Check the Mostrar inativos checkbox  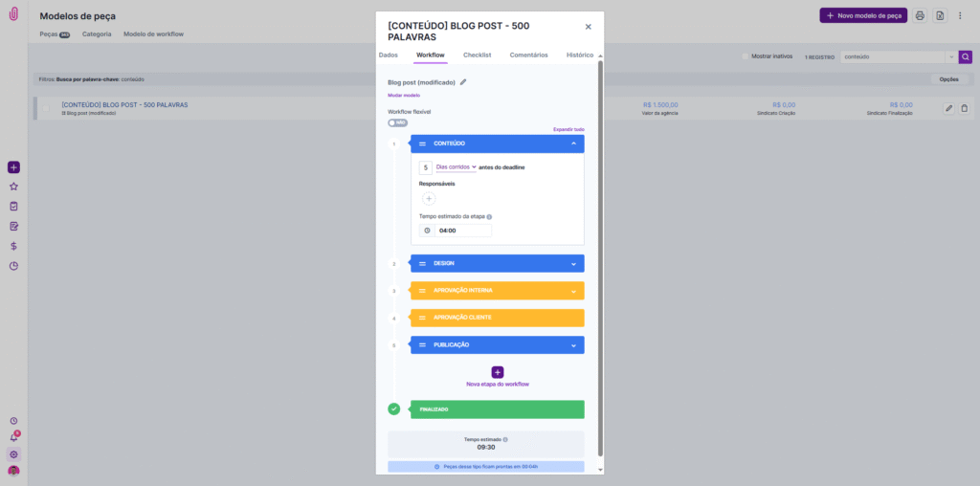click(746, 56)
